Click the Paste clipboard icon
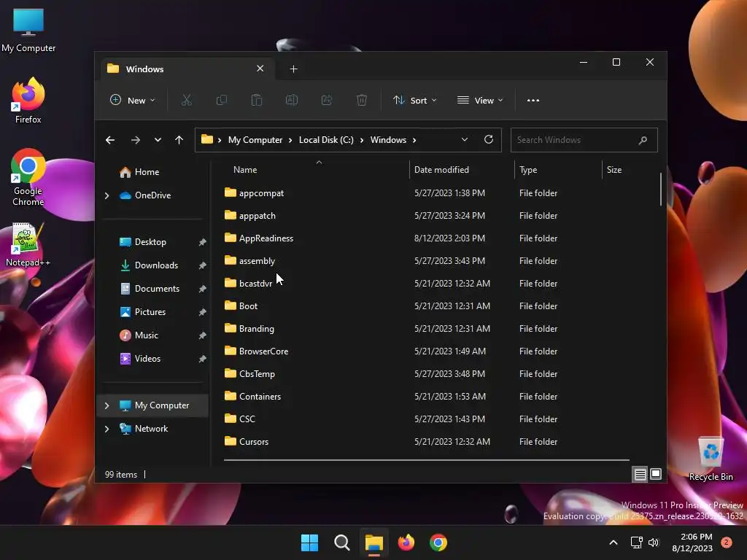 click(x=256, y=100)
